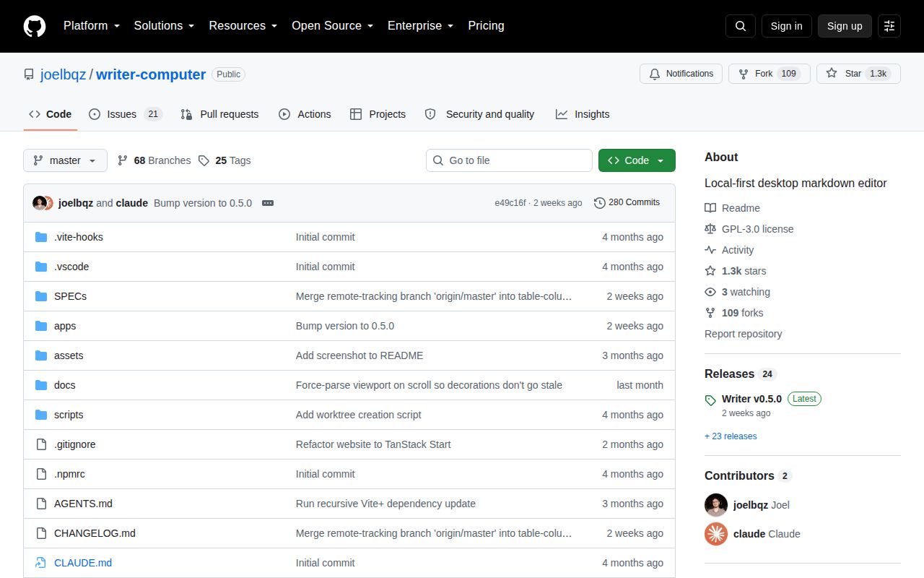
Task: Open the docs folder icon
Action: pos(41,385)
